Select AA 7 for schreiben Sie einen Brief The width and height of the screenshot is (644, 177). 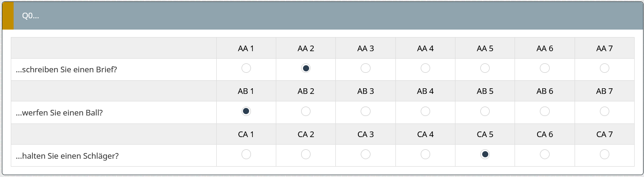(605, 69)
